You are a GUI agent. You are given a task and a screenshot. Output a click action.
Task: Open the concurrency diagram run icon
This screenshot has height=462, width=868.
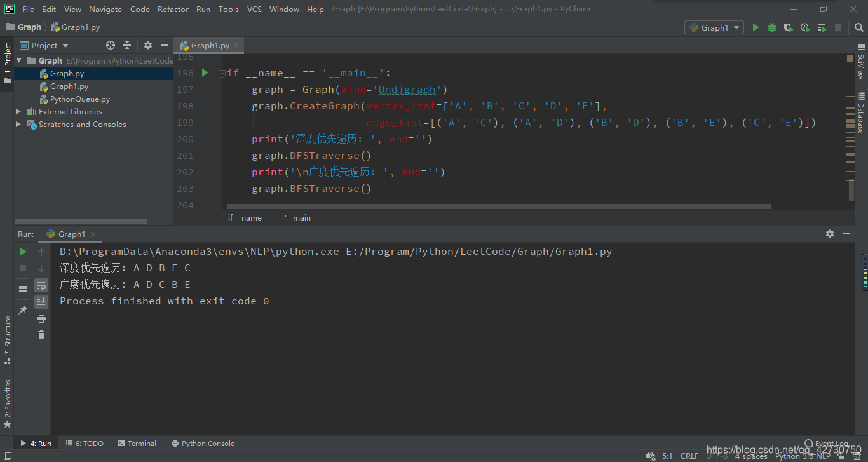click(822, 27)
